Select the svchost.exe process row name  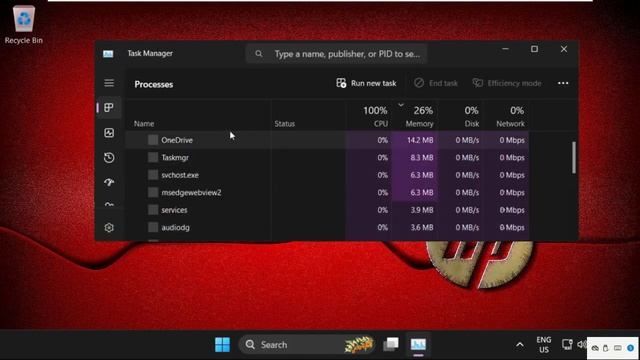click(x=180, y=175)
